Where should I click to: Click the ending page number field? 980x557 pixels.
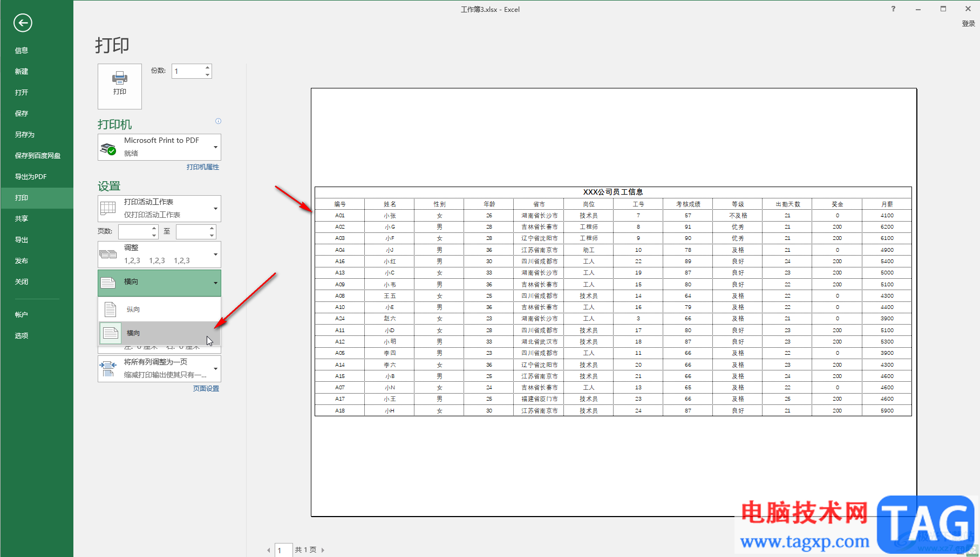(192, 232)
